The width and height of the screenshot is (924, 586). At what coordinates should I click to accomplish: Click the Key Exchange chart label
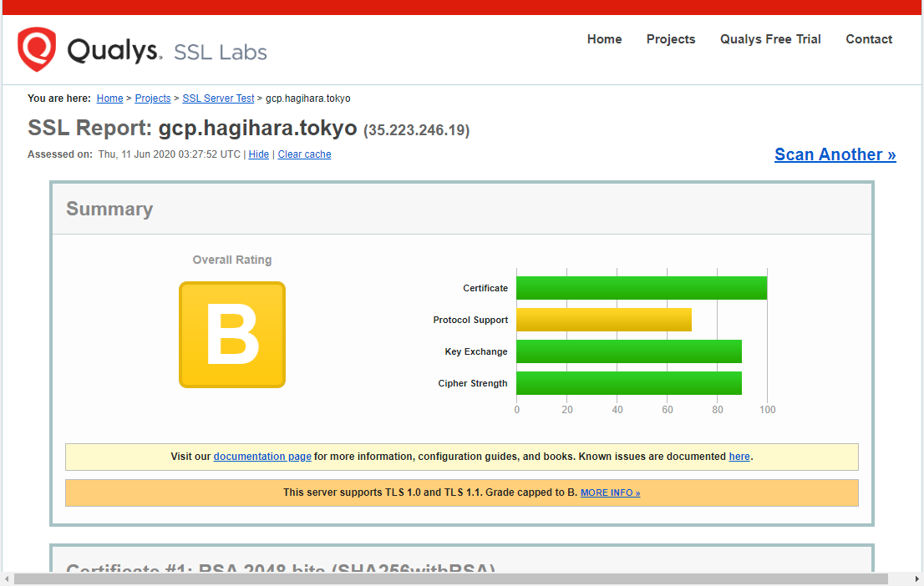click(x=476, y=351)
